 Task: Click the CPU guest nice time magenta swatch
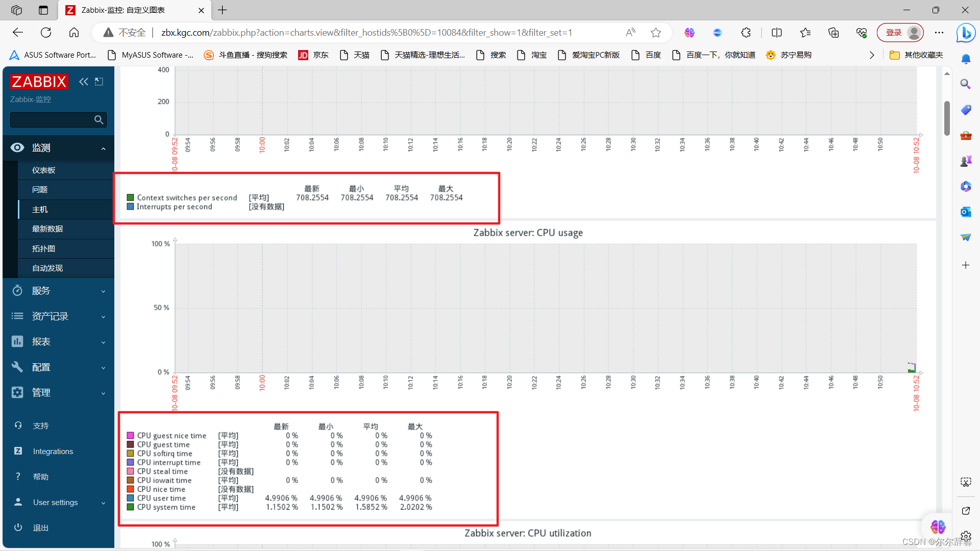[130, 436]
